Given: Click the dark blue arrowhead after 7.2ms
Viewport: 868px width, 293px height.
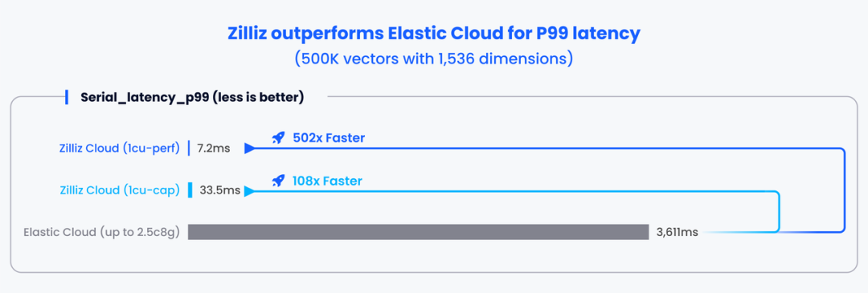Looking at the screenshot, I should [250, 149].
